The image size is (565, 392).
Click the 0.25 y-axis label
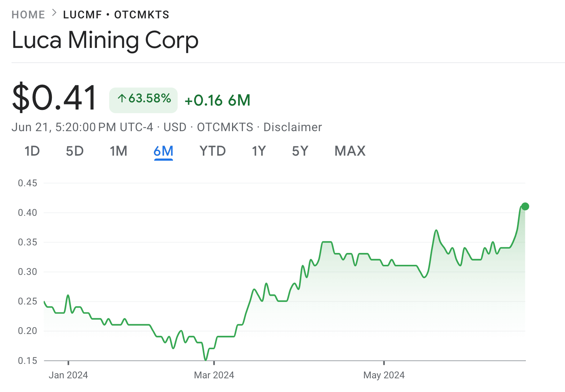[28, 301]
